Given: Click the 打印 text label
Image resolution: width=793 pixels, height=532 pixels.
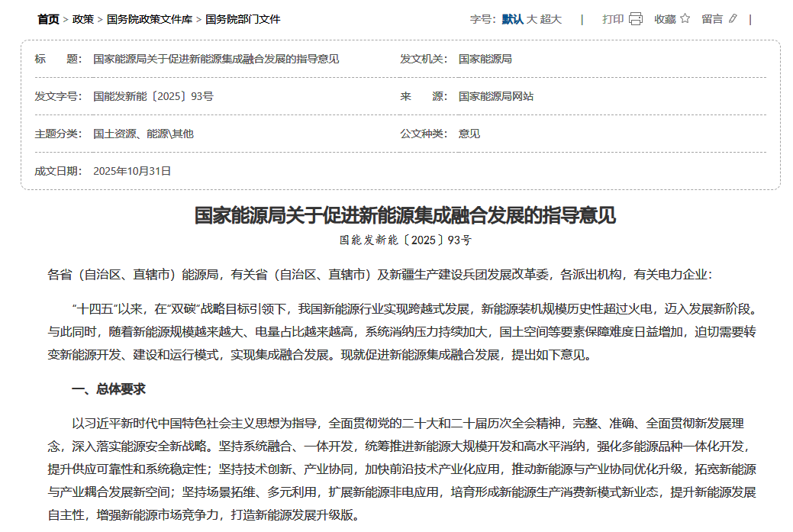Looking at the screenshot, I should coord(613,19).
